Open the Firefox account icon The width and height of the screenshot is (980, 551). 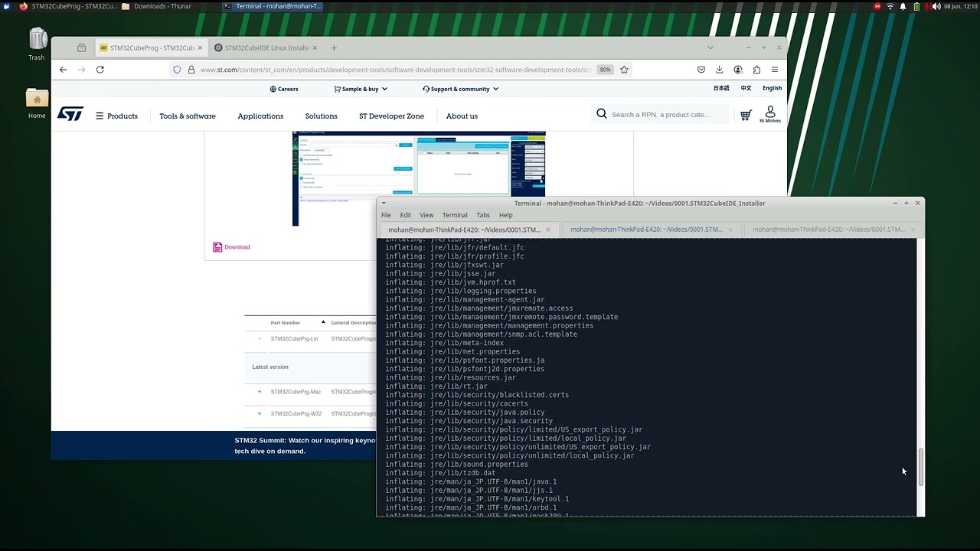point(738,70)
